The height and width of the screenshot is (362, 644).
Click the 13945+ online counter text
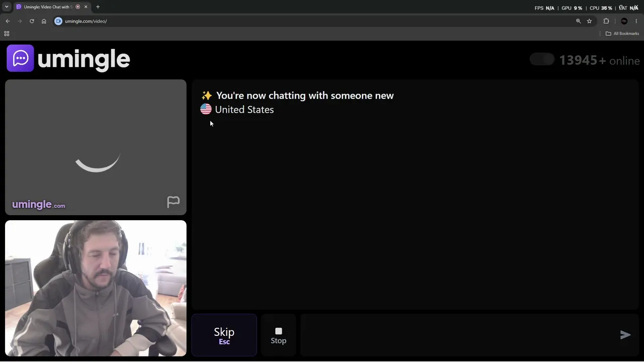pos(599,60)
